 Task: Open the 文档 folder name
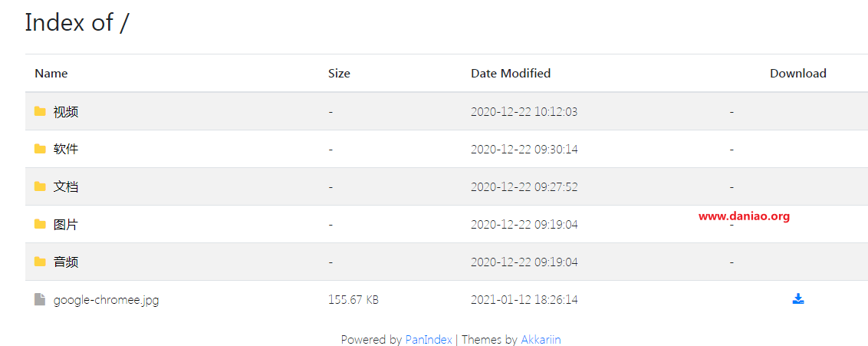pyautogui.click(x=66, y=187)
